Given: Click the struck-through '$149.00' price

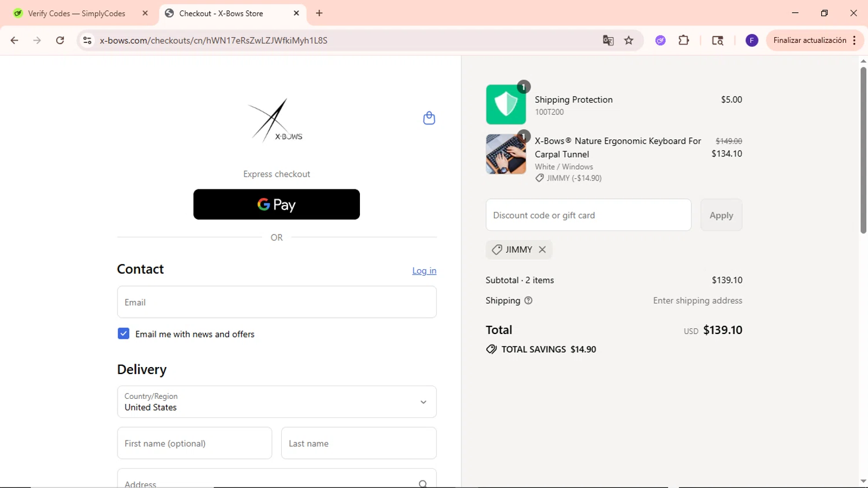Looking at the screenshot, I should [x=729, y=141].
